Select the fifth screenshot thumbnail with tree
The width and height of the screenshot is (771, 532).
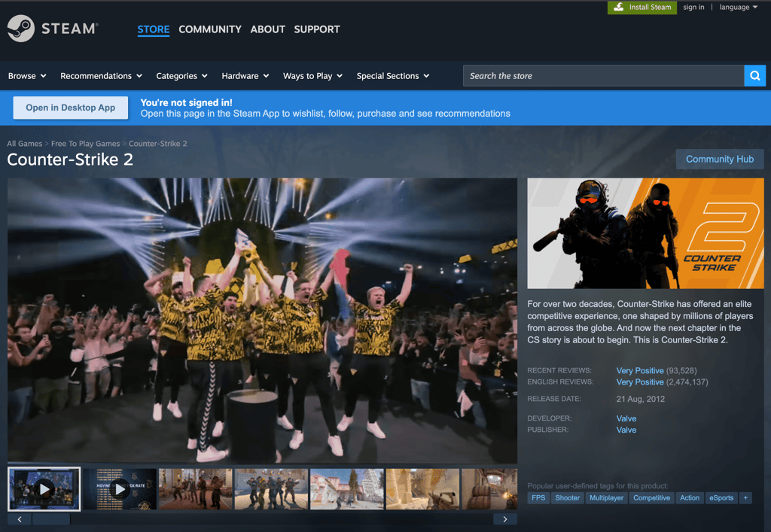tap(347, 489)
